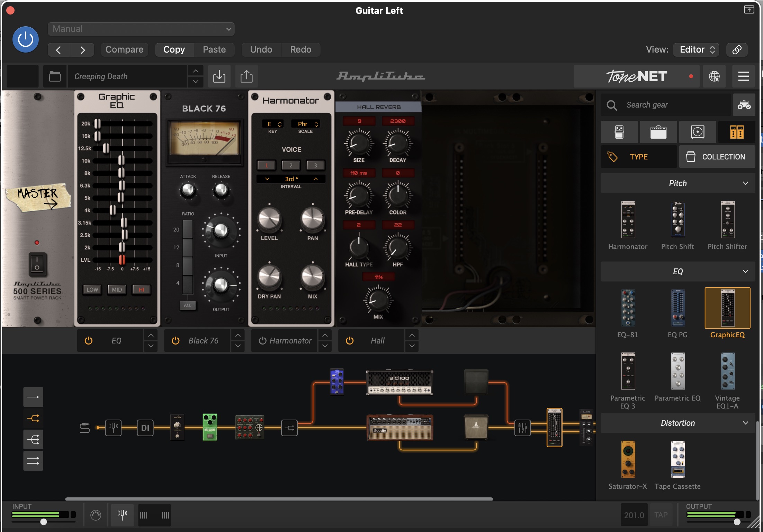This screenshot has height=532, width=763.
Task: Click the tuner block in signal chain
Action: click(113, 428)
